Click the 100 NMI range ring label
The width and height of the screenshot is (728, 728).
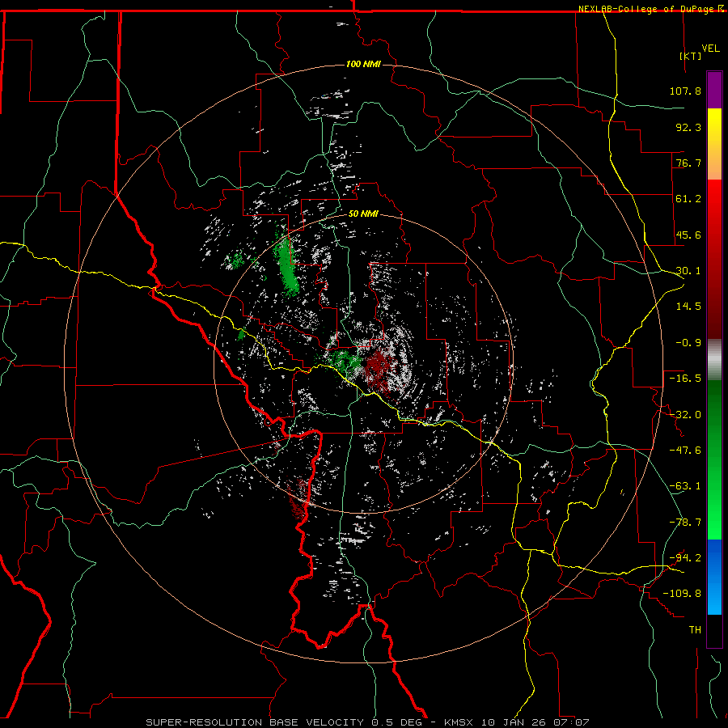[x=363, y=64]
